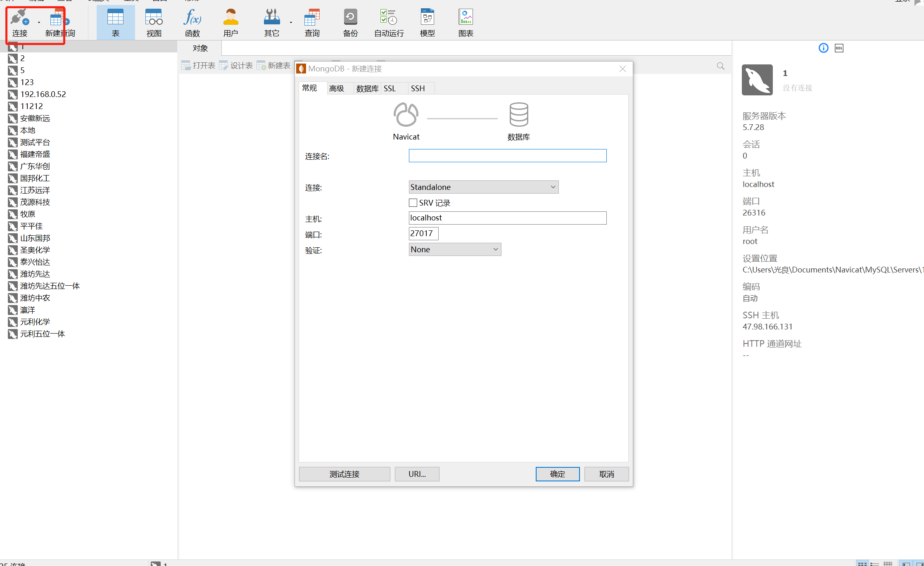Click the Open Table (打开表) button

(x=199, y=66)
